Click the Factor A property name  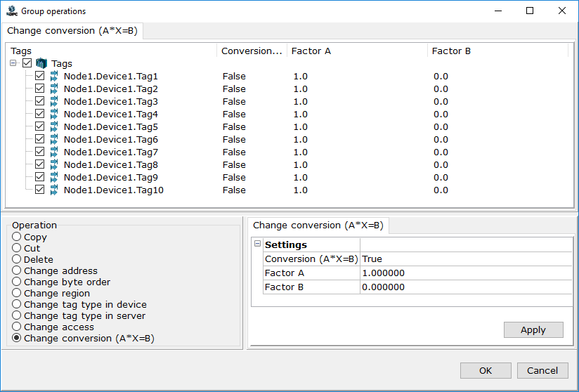click(285, 273)
